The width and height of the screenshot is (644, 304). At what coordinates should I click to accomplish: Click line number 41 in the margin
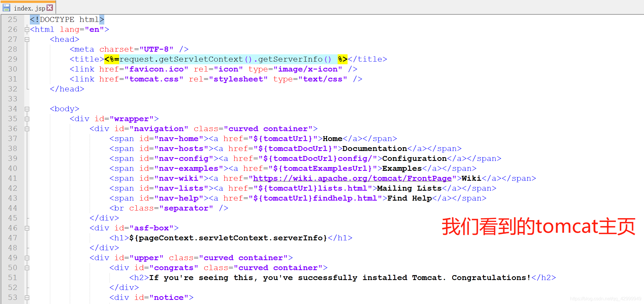[13, 178]
